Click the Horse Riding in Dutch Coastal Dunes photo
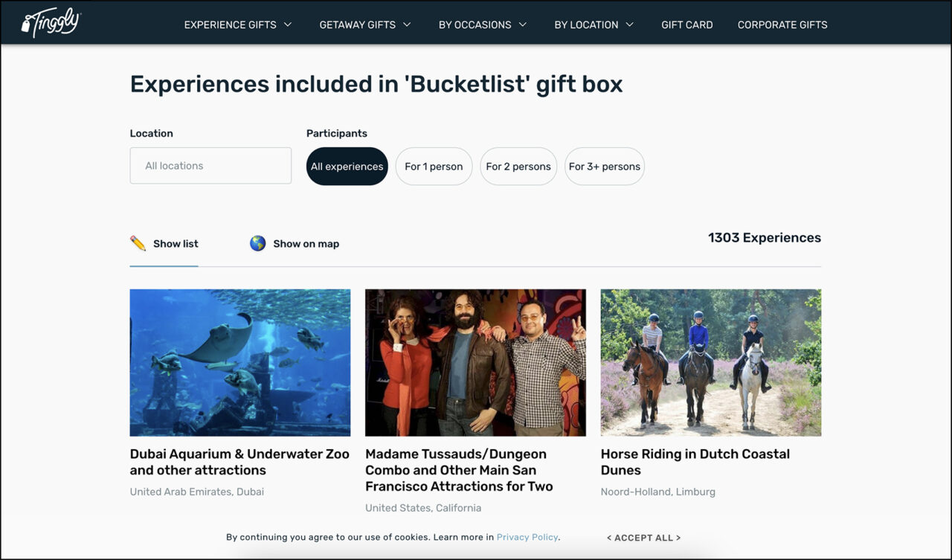952x560 pixels. point(710,362)
